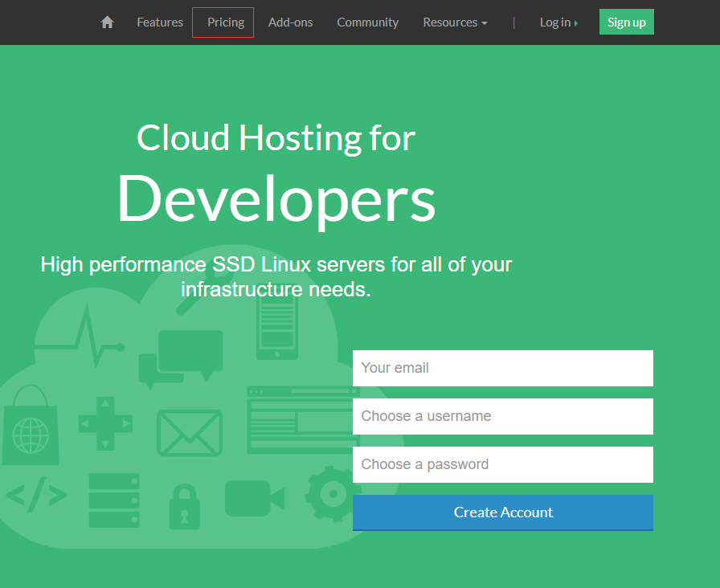Screen dimensions: 720x588
Task: Open the Log in link
Action: (x=558, y=22)
